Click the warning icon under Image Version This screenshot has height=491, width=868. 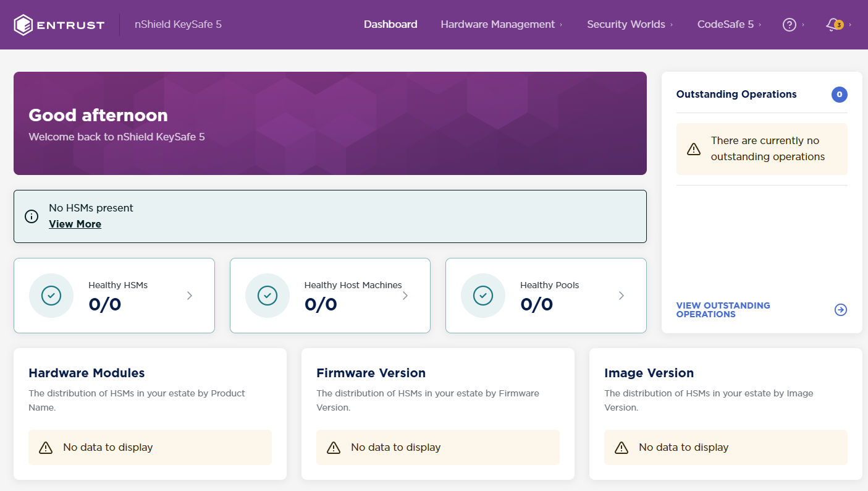[621, 447]
